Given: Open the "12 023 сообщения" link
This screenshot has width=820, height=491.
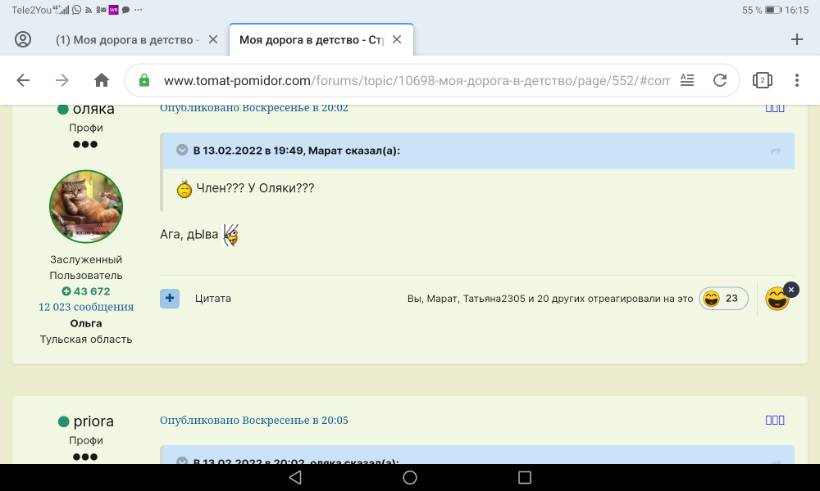Looking at the screenshot, I should [86, 307].
